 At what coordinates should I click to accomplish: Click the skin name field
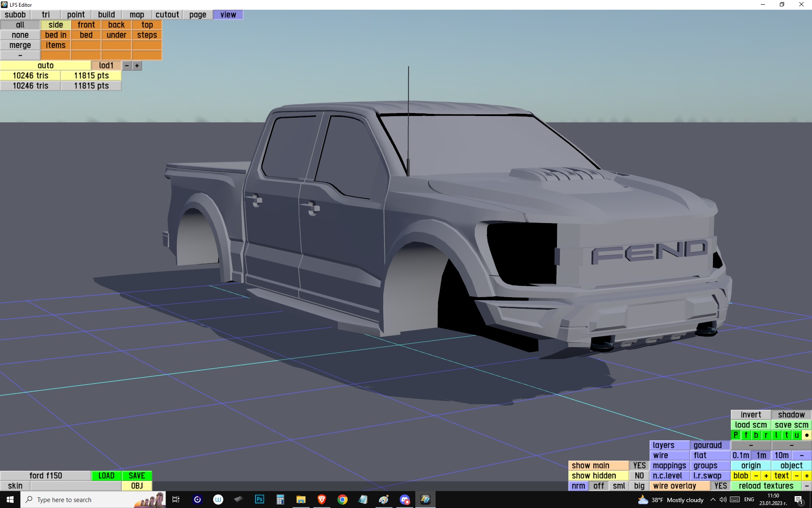tap(76, 486)
